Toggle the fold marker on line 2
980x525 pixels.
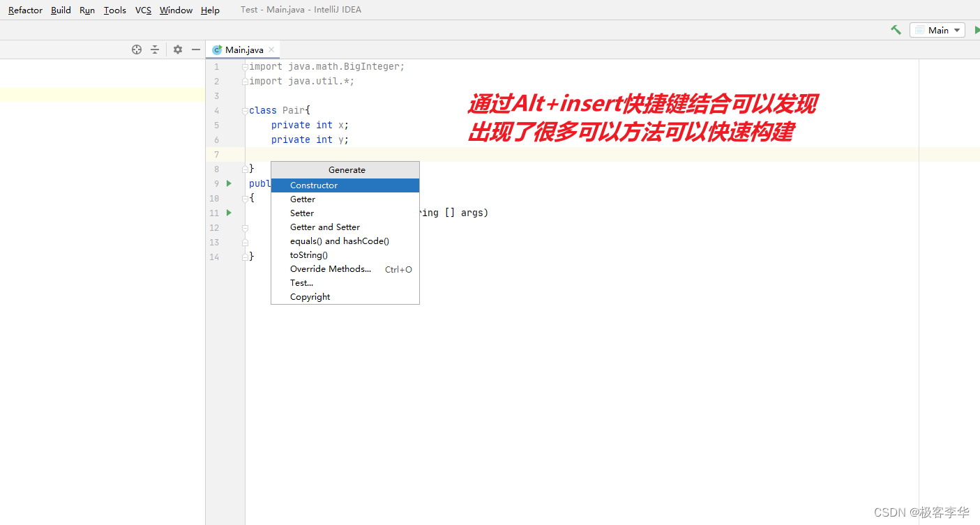[245, 82]
